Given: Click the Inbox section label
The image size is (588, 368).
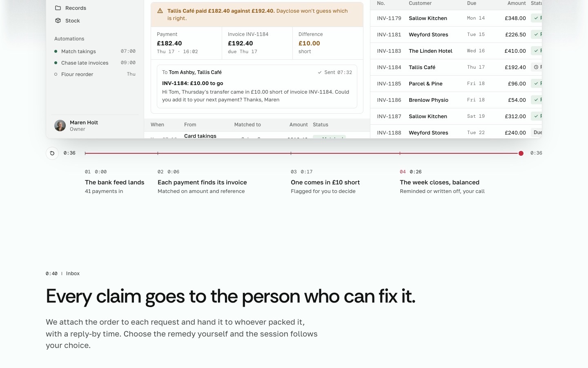Looking at the screenshot, I should pyautogui.click(x=73, y=274).
